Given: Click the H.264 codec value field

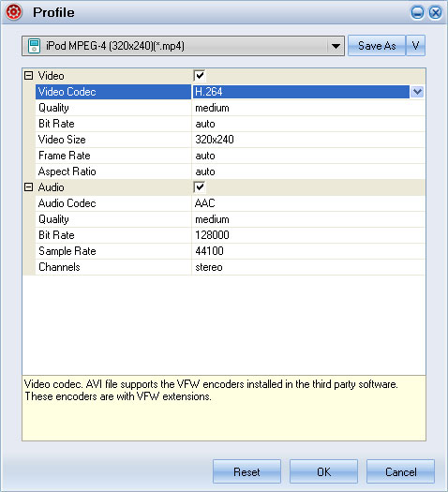Looking at the screenshot, I should (x=301, y=92).
